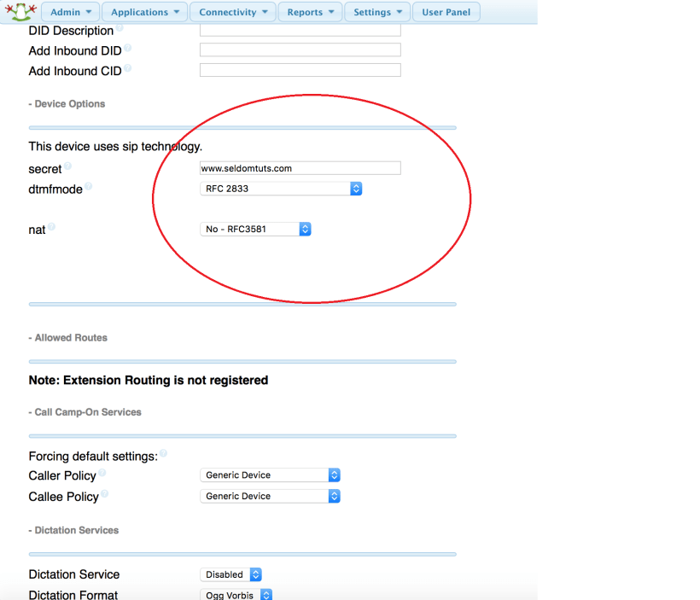Screen dimensions: 700x600
Task: Click the help icon next to secret
Action: tap(67, 166)
